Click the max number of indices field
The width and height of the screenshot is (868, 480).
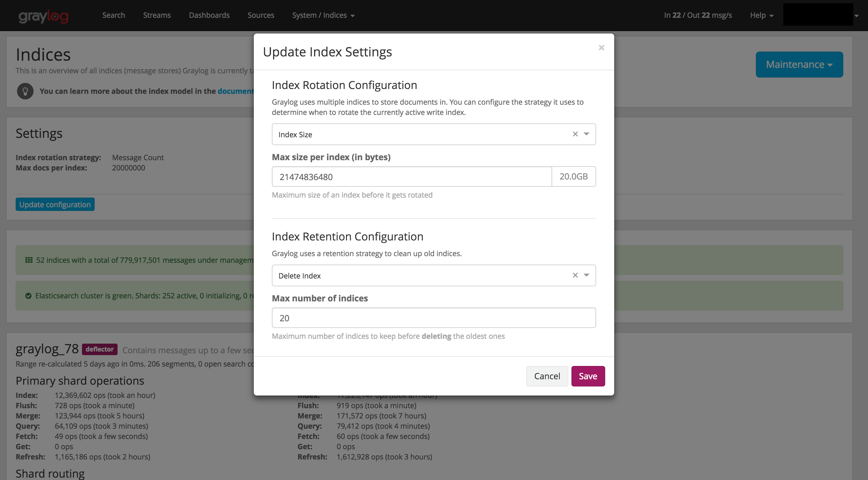(x=433, y=318)
